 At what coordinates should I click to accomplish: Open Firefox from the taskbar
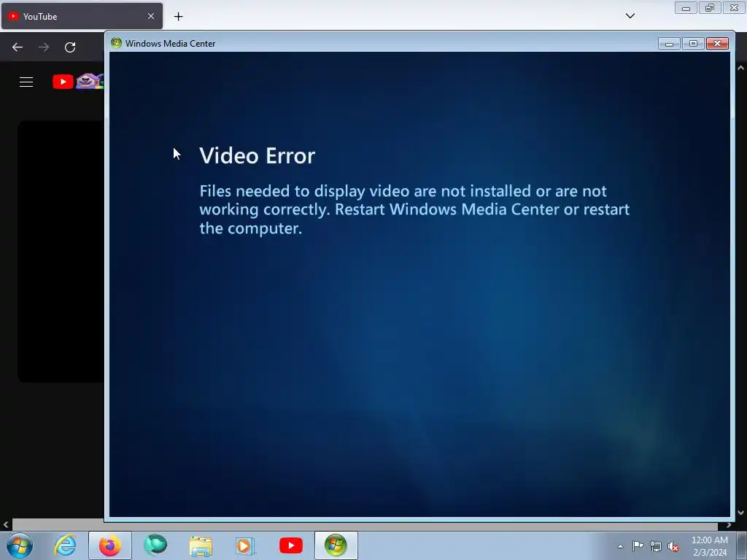coord(110,545)
